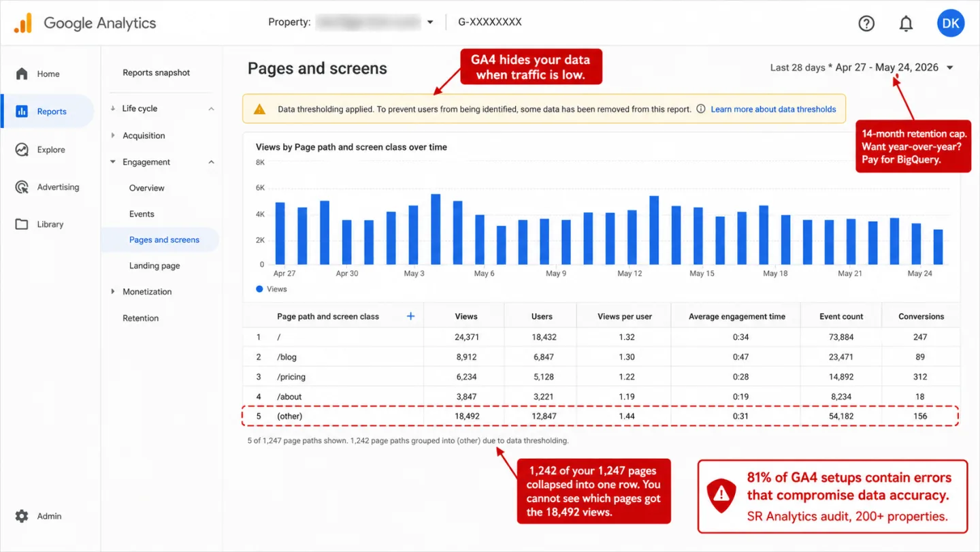
Task: Add dimension with the plus icon
Action: click(410, 316)
